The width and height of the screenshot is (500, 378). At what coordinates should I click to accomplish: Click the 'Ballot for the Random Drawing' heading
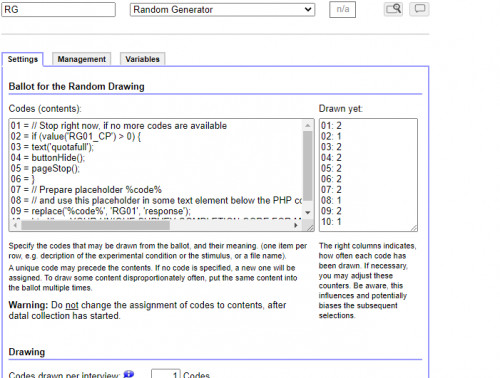(x=76, y=87)
